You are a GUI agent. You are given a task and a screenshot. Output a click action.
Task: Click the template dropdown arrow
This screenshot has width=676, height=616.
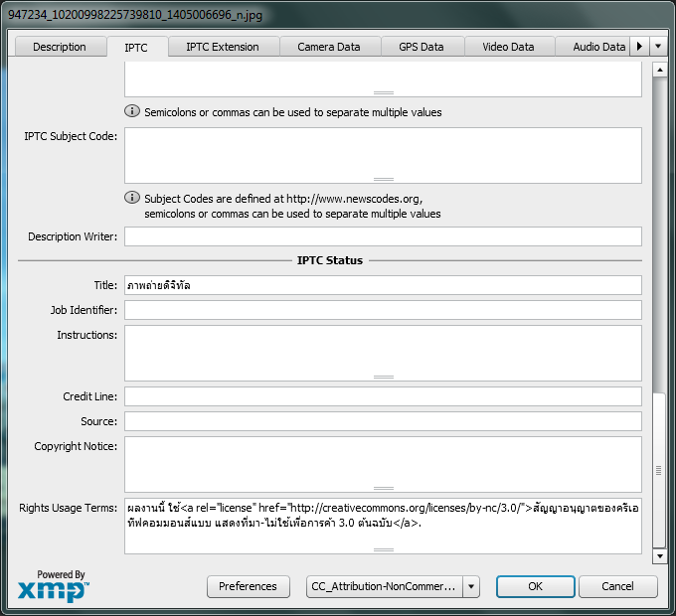tap(471, 586)
